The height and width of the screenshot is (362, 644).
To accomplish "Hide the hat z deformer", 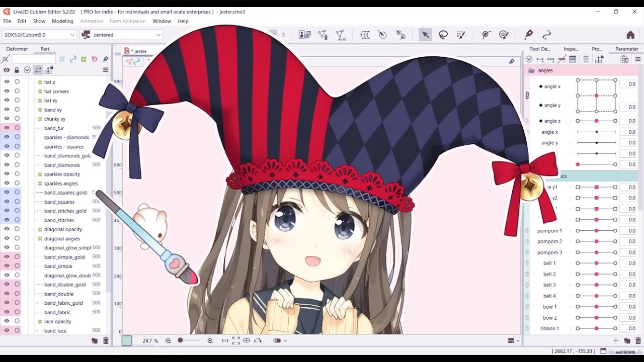I will 7,82.
